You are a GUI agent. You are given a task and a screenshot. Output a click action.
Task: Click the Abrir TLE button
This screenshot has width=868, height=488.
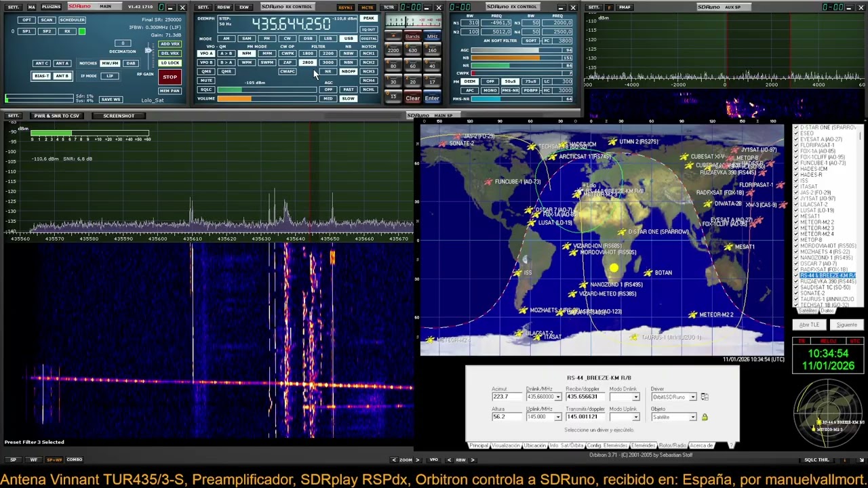[x=809, y=325]
